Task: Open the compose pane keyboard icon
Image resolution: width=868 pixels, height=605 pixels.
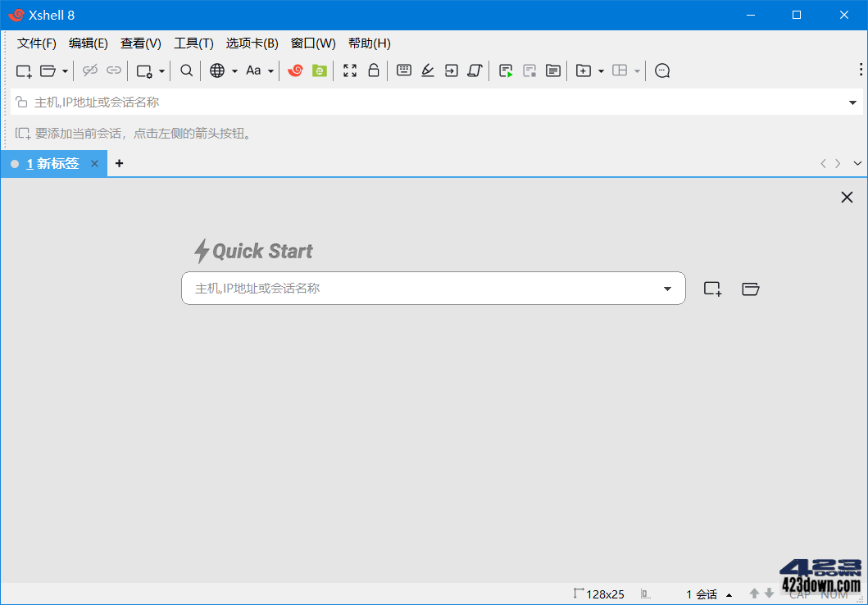Action: (403, 71)
